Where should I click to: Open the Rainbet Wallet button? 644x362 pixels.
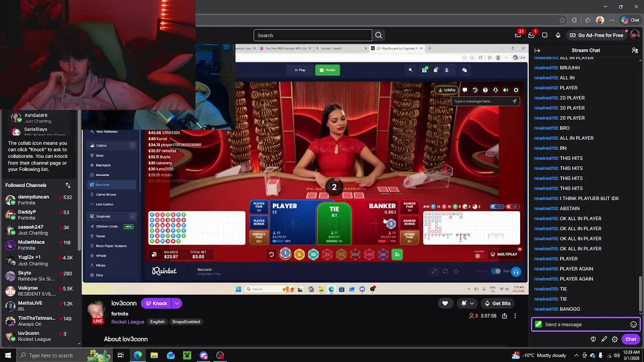click(327, 70)
